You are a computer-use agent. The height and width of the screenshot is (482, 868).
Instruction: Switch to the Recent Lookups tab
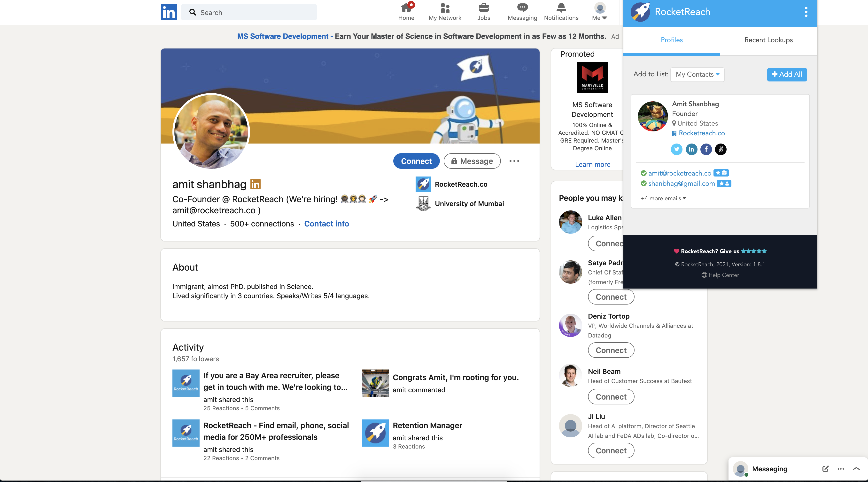(769, 40)
